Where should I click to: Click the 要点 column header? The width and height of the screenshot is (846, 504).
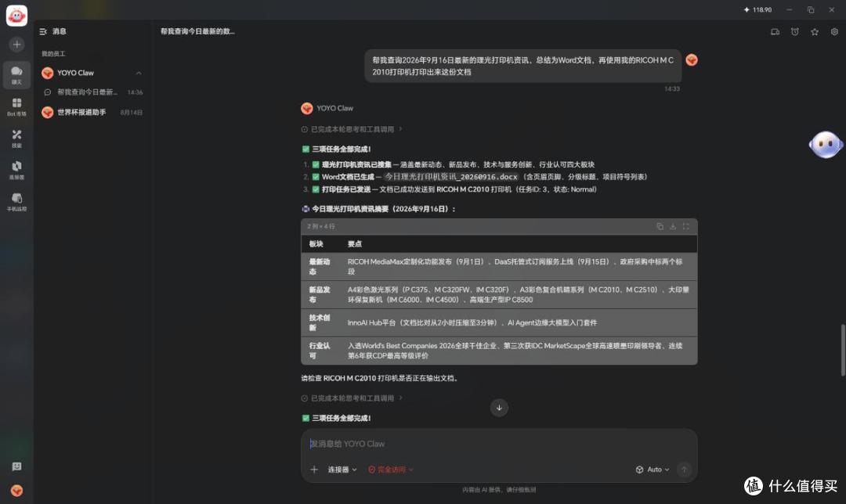[355, 243]
